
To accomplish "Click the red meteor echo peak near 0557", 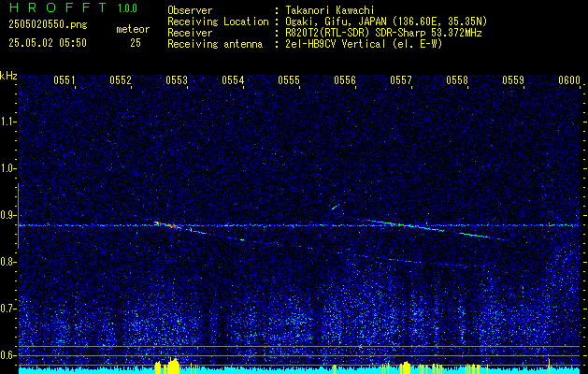I will click(x=407, y=225).
